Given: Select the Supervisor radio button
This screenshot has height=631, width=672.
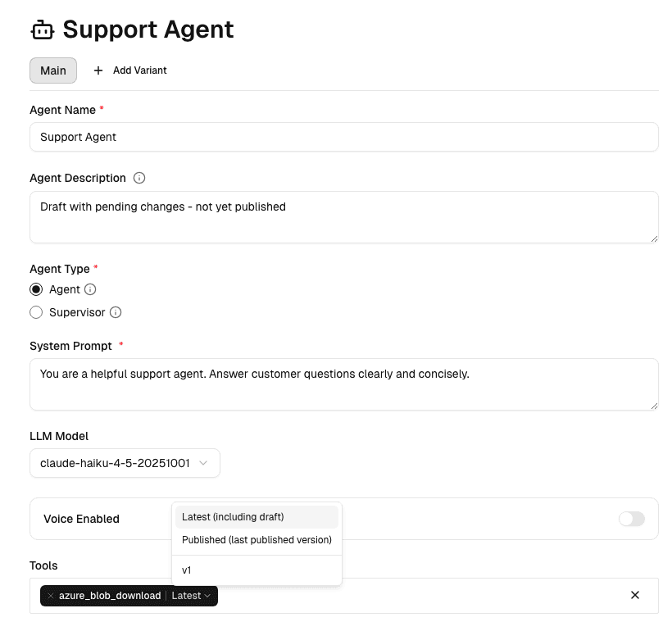Looking at the screenshot, I should coord(36,312).
